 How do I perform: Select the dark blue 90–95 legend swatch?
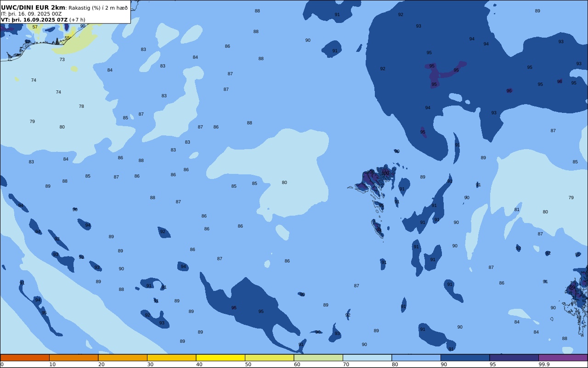click(465, 357)
